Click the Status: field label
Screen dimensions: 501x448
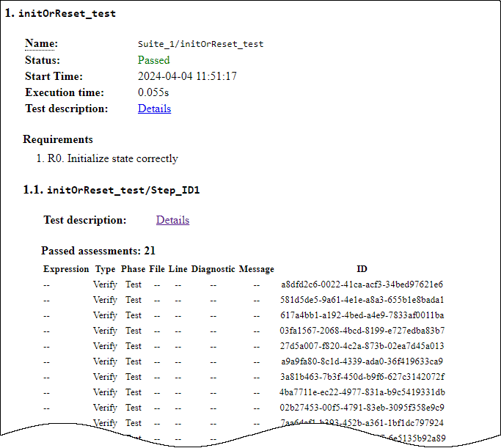(x=43, y=60)
